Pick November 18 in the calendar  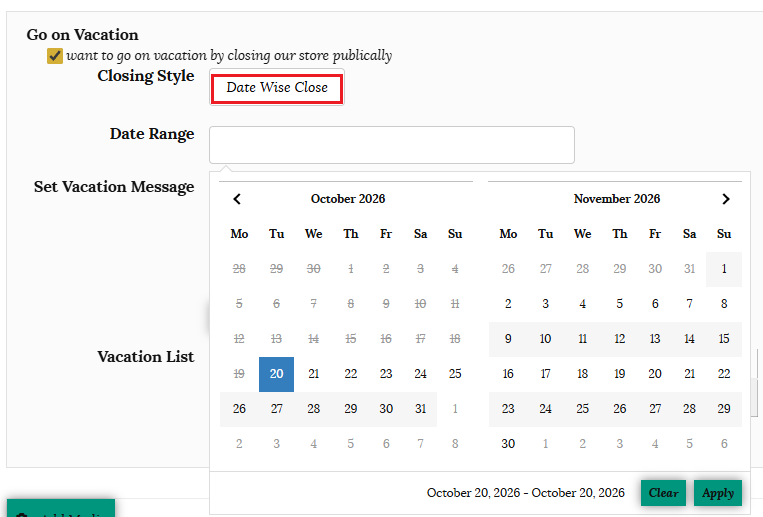click(582, 374)
